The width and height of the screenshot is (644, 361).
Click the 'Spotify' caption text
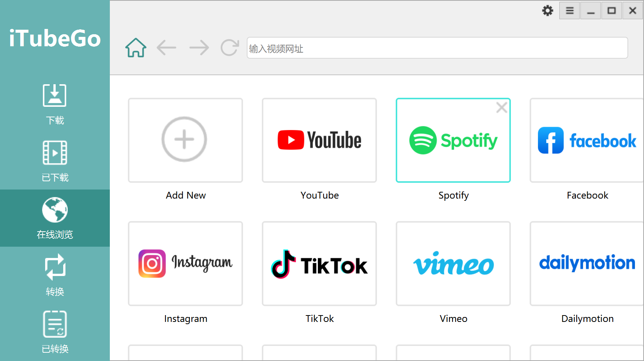454,196
